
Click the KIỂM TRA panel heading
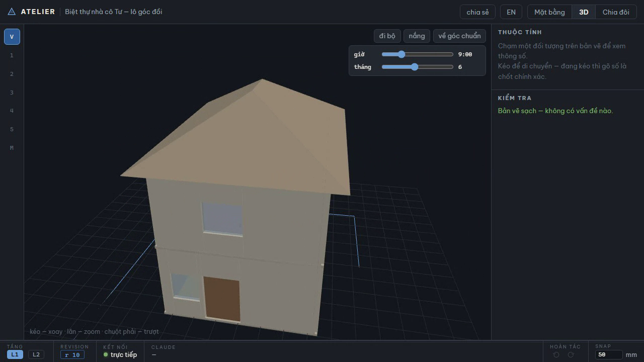pyautogui.click(x=515, y=98)
